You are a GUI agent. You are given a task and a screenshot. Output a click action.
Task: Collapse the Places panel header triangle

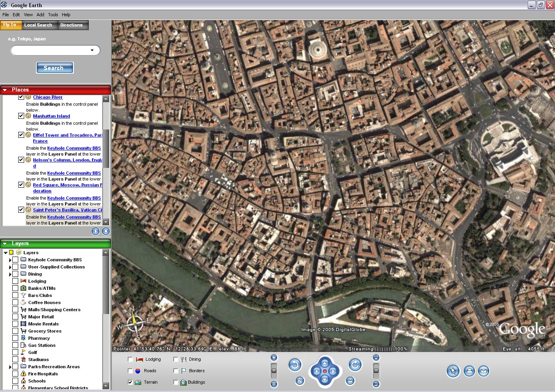pyautogui.click(x=5, y=90)
